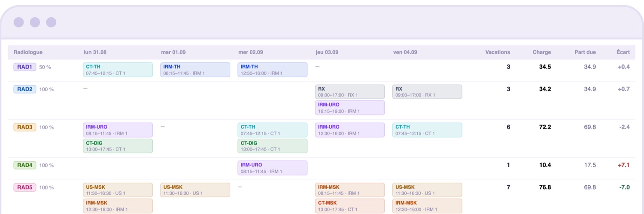Select RAD1 CT-TH shift on lun 31.08
Screen dimensions: 644x214
118,70
